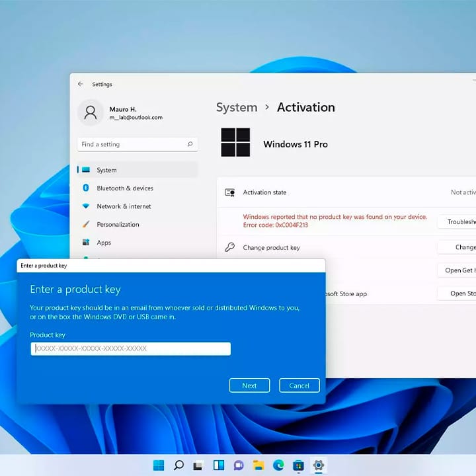
Task: Click the System breadcrumb link
Action: (236, 107)
